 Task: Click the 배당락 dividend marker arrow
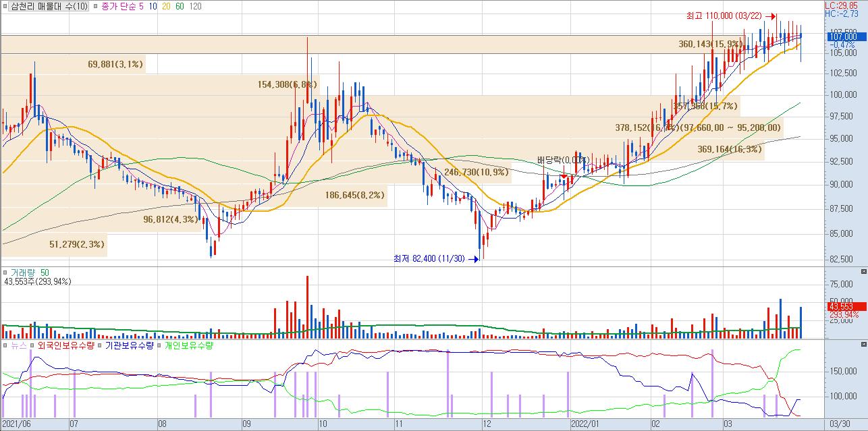point(564,175)
